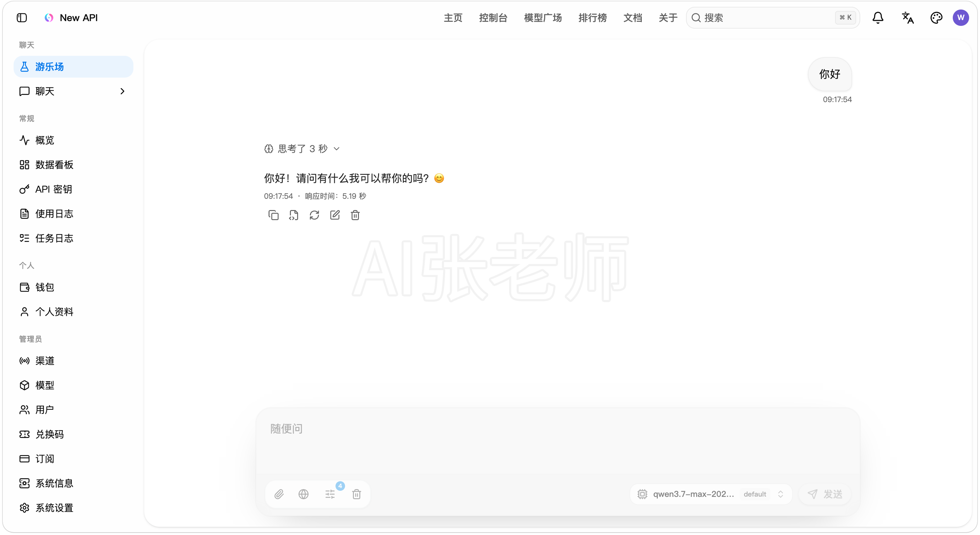980x535 pixels.
Task: Click the brain icon beside thinking time
Action: (268, 149)
